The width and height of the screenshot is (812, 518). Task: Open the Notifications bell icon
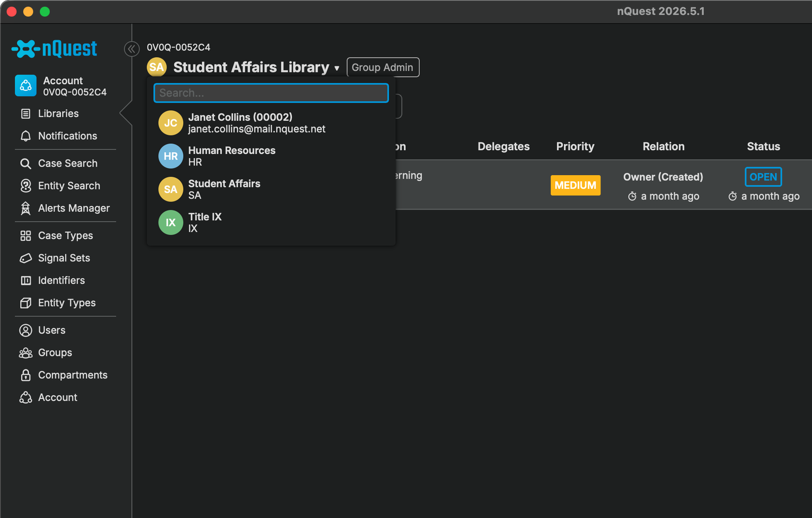[25, 136]
